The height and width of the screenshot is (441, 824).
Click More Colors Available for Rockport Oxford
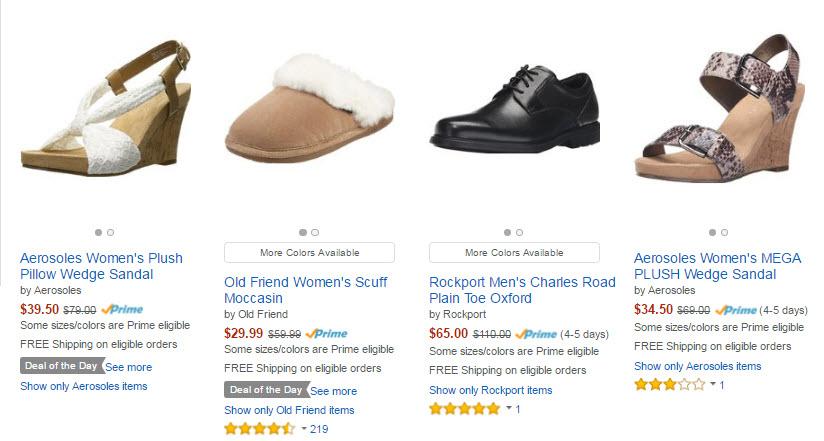click(x=514, y=253)
